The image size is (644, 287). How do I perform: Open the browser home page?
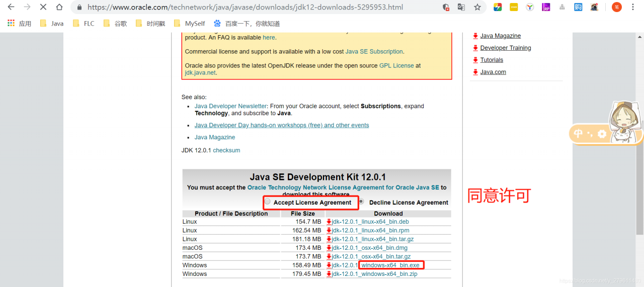[x=59, y=7]
